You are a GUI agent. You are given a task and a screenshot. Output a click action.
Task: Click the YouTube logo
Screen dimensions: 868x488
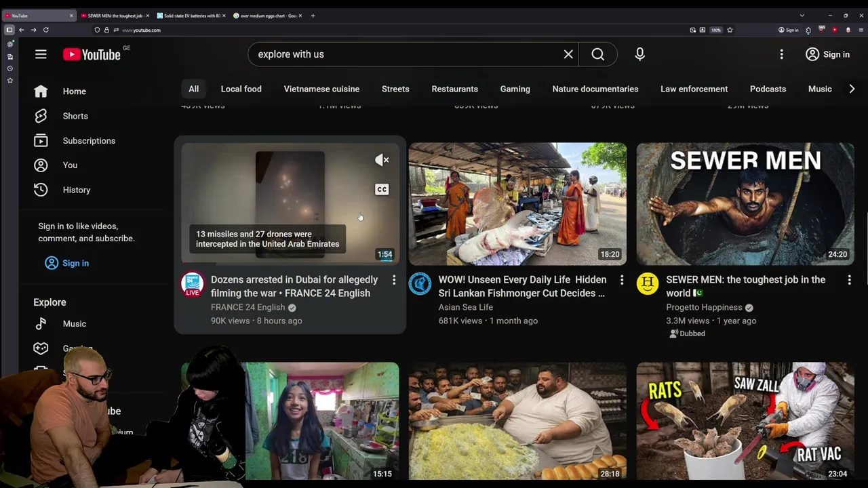point(92,54)
